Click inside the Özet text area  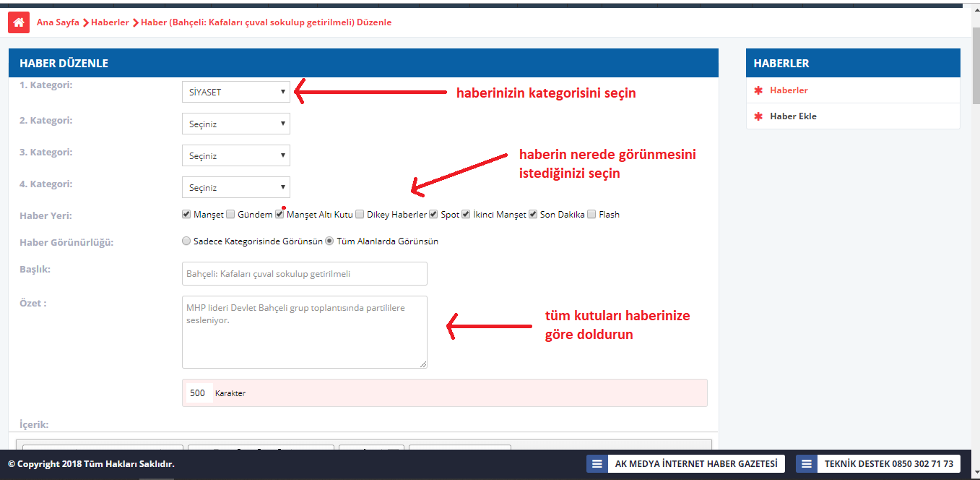(304, 332)
